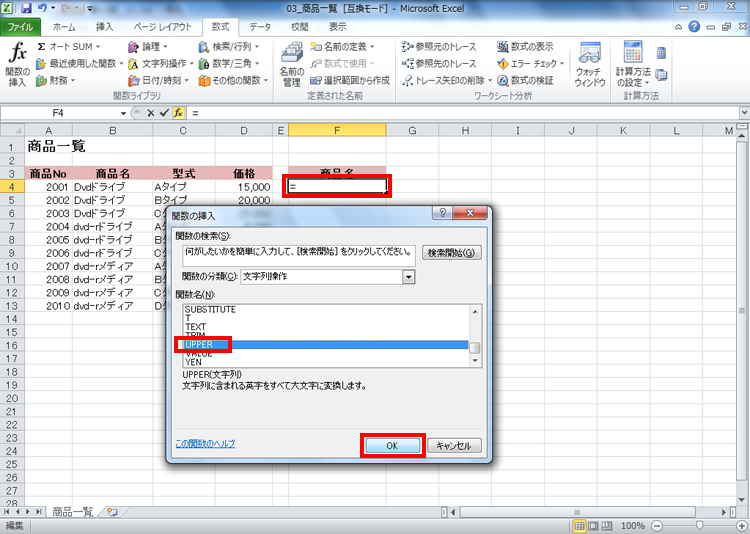The image size is (750, 534).
Task: Switch to the View (表示) tab
Action: (338, 27)
